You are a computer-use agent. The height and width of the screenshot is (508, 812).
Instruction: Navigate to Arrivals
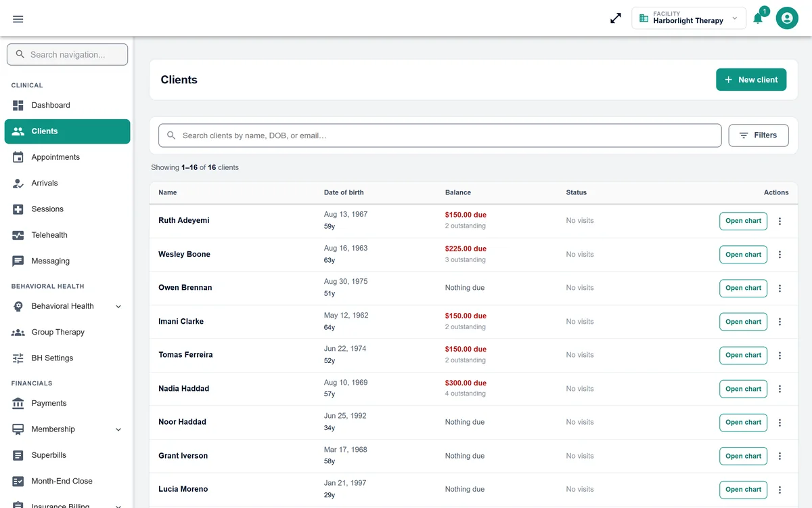pos(68,183)
